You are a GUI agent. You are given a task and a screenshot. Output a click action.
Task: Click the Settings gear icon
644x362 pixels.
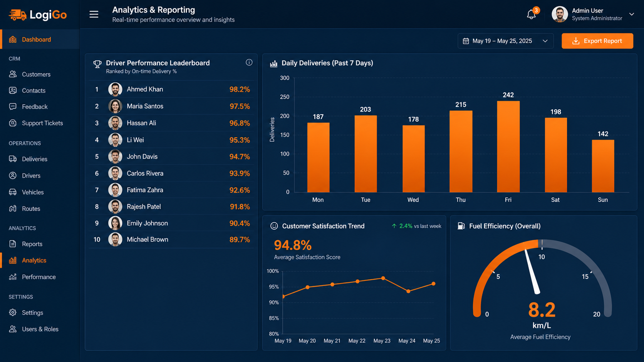click(13, 312)
